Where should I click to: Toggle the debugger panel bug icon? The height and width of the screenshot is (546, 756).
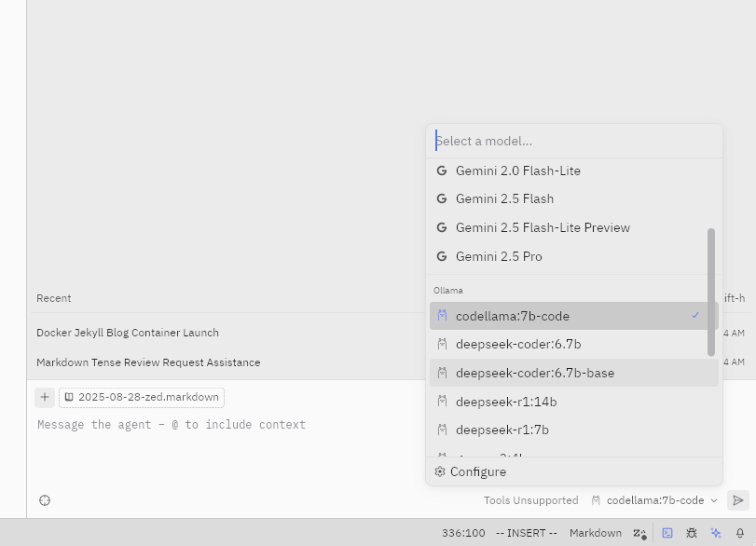pyautogui.click(x=692, y=533)
